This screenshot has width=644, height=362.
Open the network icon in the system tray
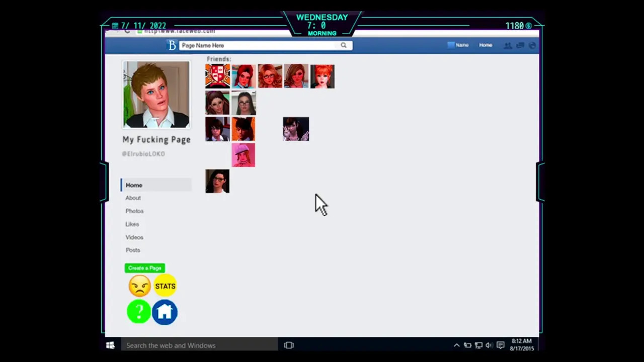[x=478, y=345]
